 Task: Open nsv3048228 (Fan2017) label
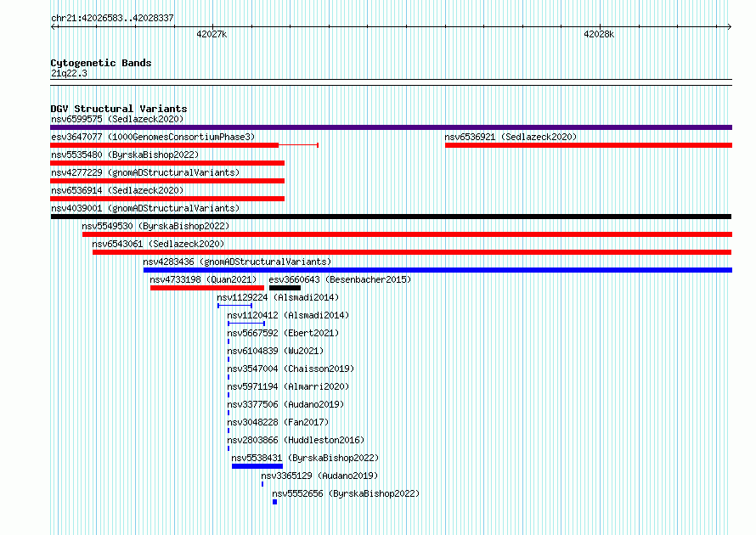pos(279,422)
